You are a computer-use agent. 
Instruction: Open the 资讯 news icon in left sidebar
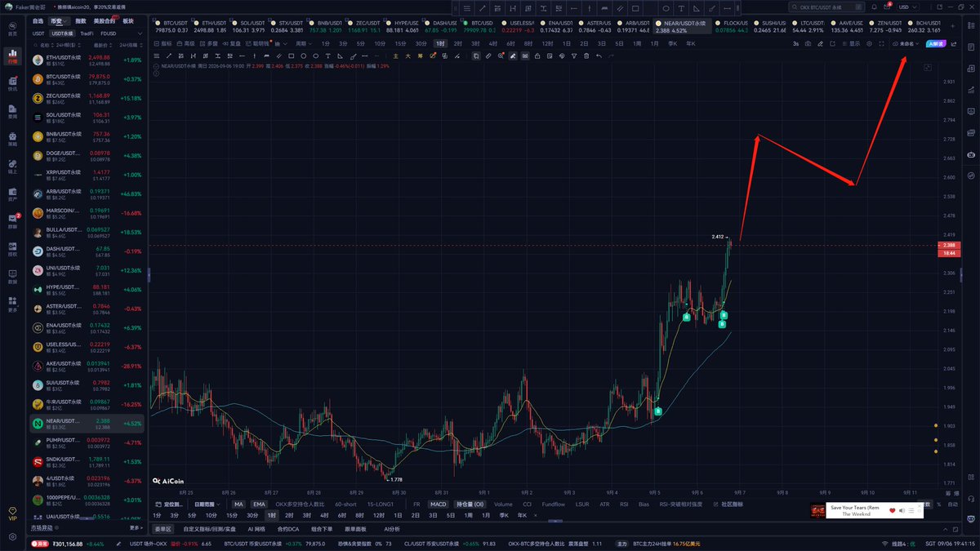tap(12, 83)
